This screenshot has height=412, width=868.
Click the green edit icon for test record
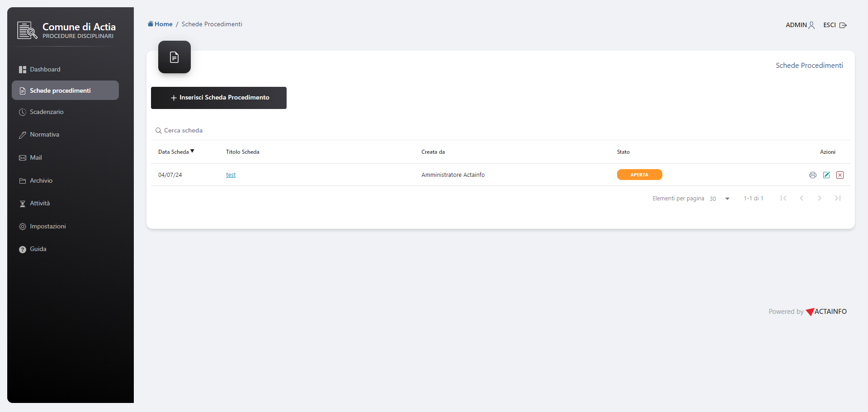(826, 175)
